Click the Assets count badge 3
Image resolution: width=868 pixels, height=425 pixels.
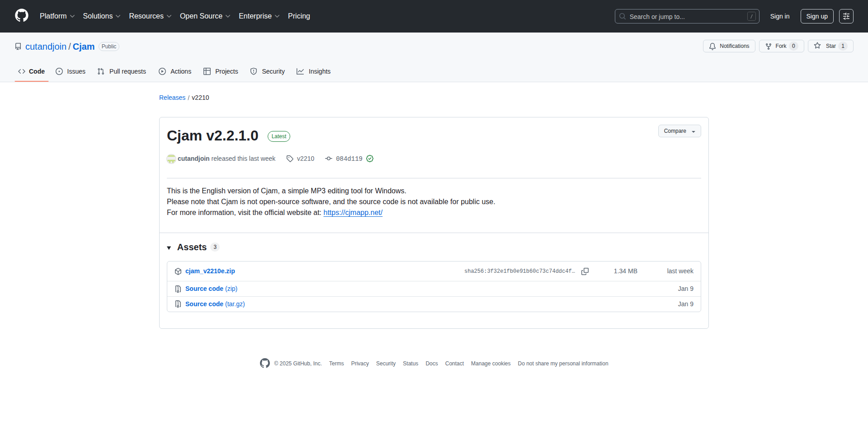pos(215,247)
